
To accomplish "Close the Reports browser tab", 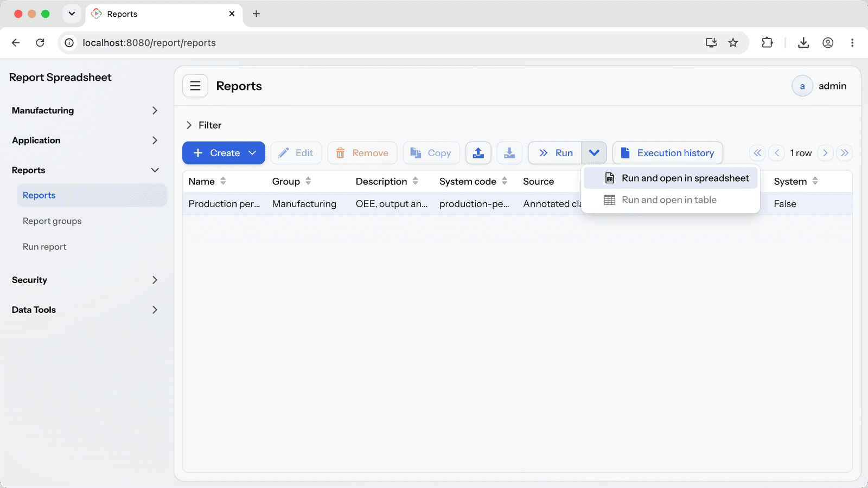I will click(232, 14).
